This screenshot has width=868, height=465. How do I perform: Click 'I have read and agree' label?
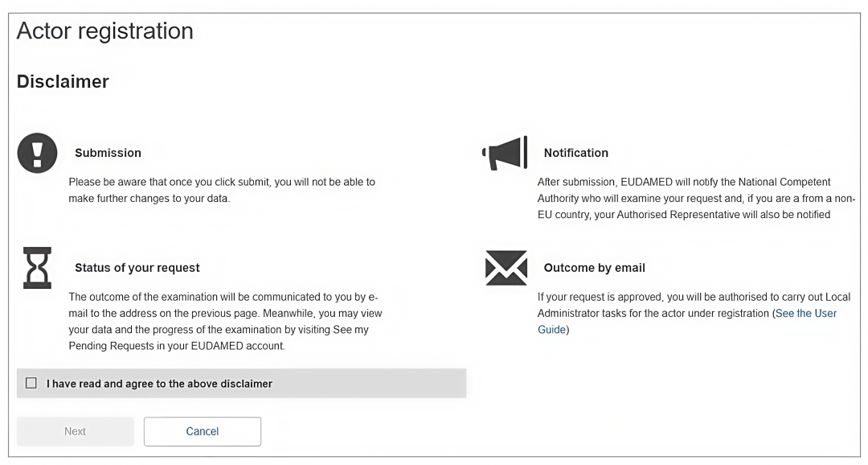pyautogui.click(x=159, y=384)
